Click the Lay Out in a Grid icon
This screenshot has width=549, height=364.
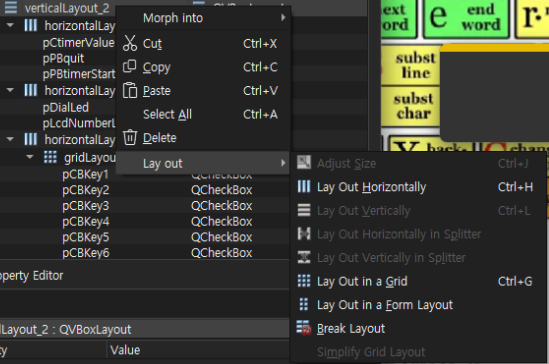point(304,281)
